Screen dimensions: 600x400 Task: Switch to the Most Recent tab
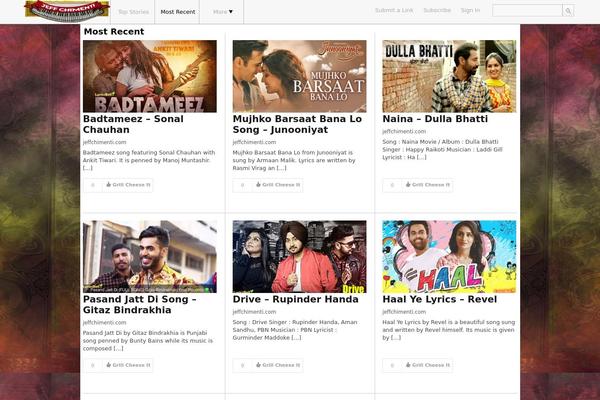coord(178,12)
